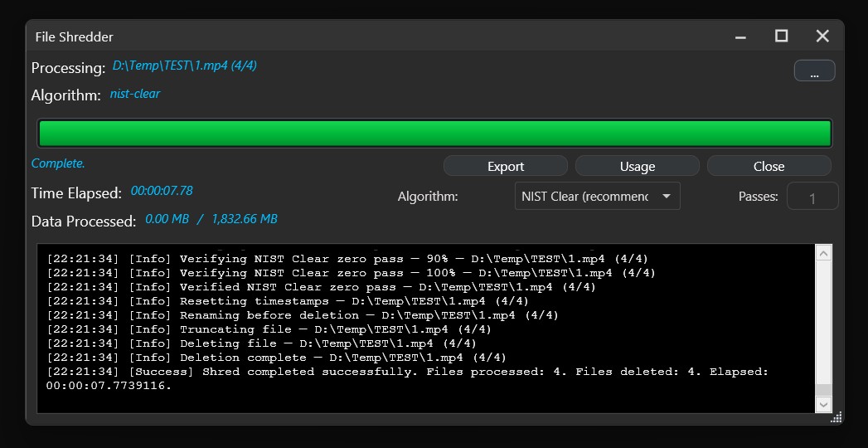This screenshot has width=868, height=448.
Task: Click the 'Time Elapsed:' label
Action: 76,193
